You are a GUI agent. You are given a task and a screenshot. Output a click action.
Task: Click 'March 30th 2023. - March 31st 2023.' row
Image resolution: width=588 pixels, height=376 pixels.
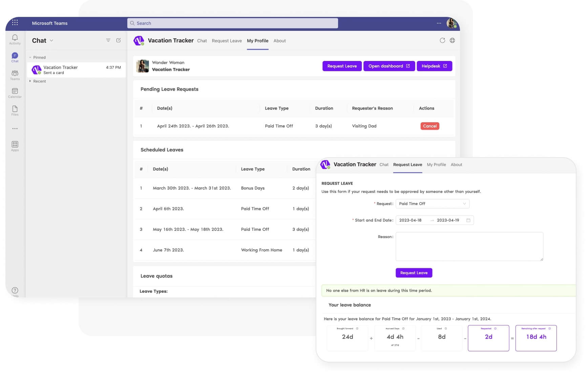click(x=192, y=188)
